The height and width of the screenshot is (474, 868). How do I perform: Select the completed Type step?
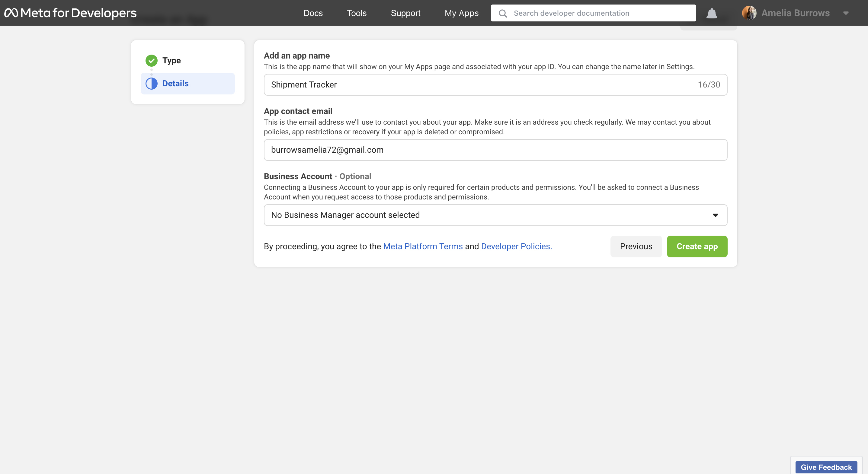[x=172, y=61]
